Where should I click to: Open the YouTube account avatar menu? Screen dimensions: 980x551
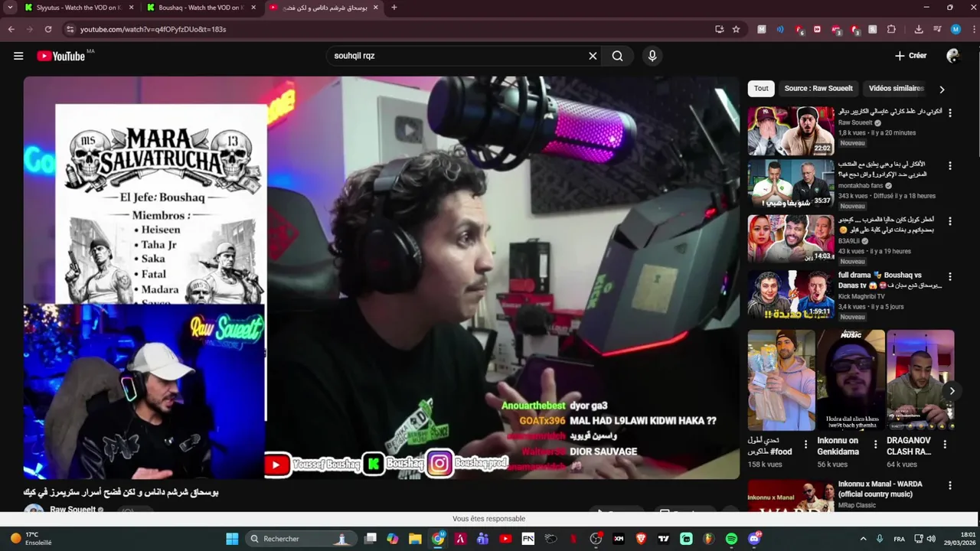(953, 56)
